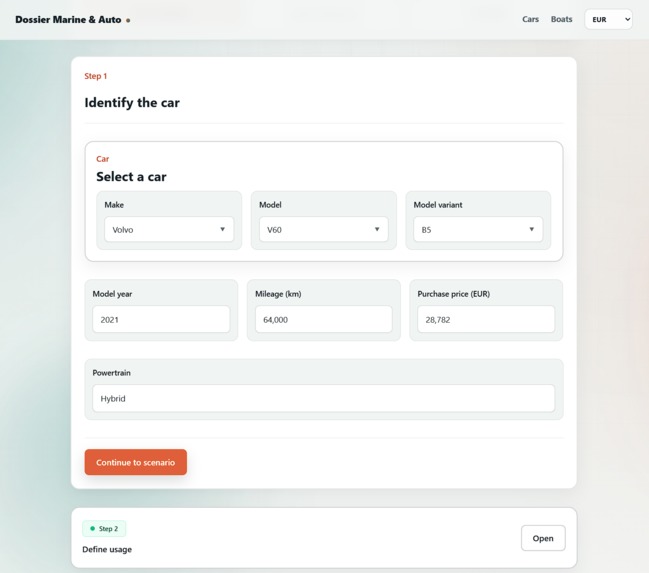Go to the Boats navigation link
The width and height of the screenshot is (649, 573).
pos(561,19)
